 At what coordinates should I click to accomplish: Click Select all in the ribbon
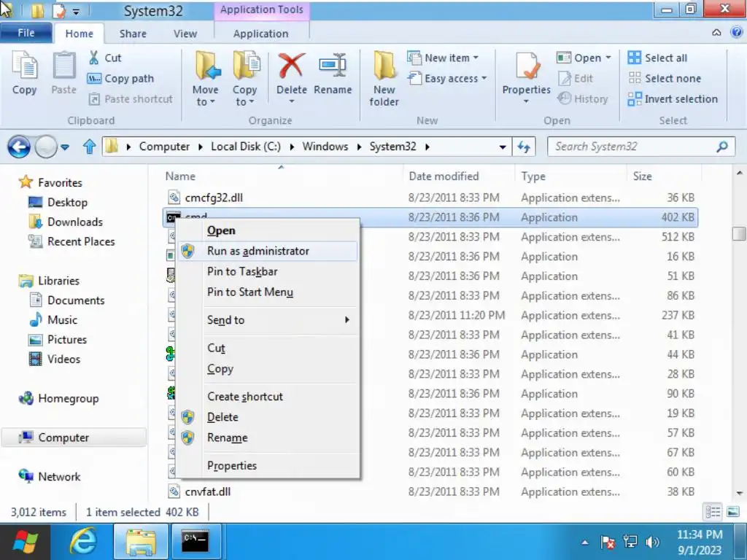point(657,58)
